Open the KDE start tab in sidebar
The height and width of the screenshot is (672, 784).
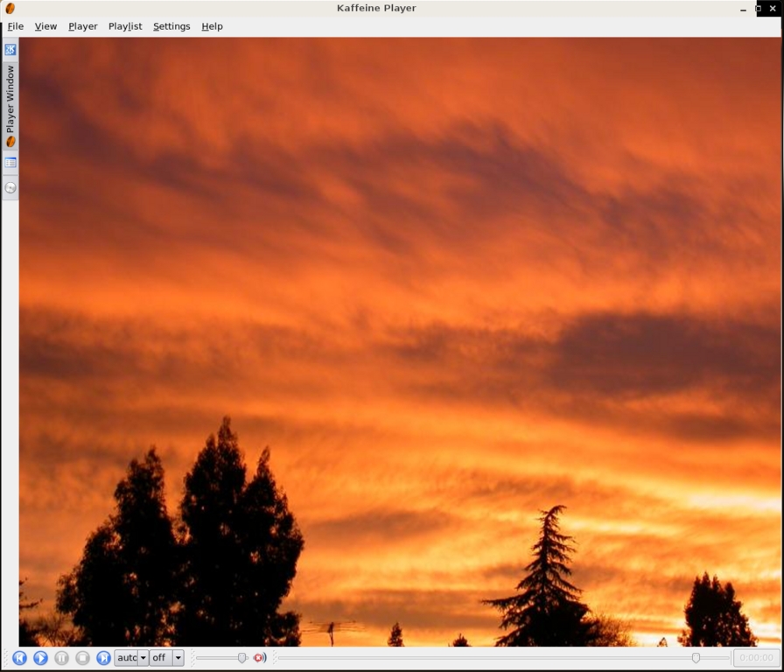pos(10,50)
